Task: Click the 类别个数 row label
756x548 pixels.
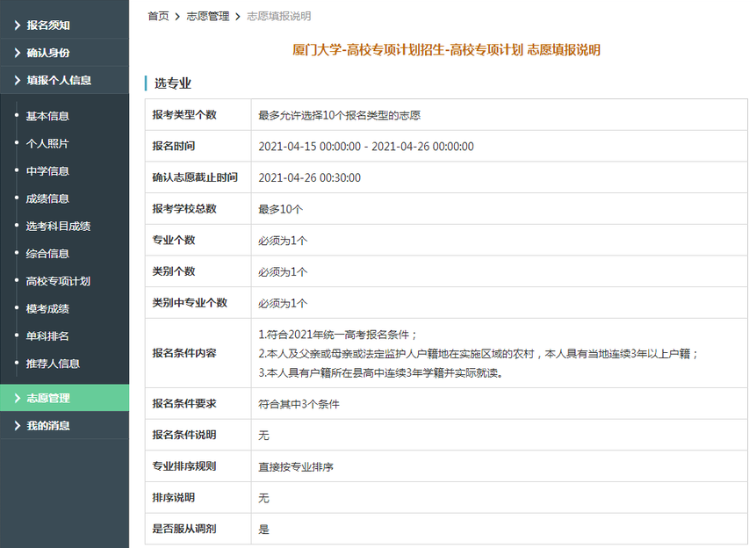Action: (x=174, y=271)
